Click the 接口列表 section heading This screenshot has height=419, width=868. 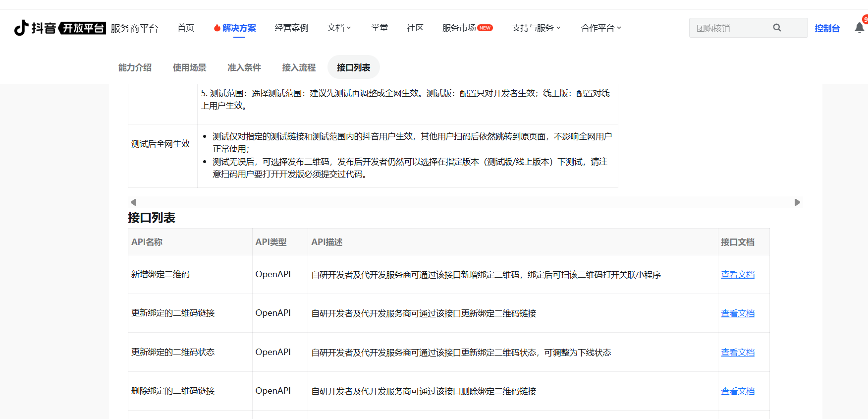(x=152, y=218)
